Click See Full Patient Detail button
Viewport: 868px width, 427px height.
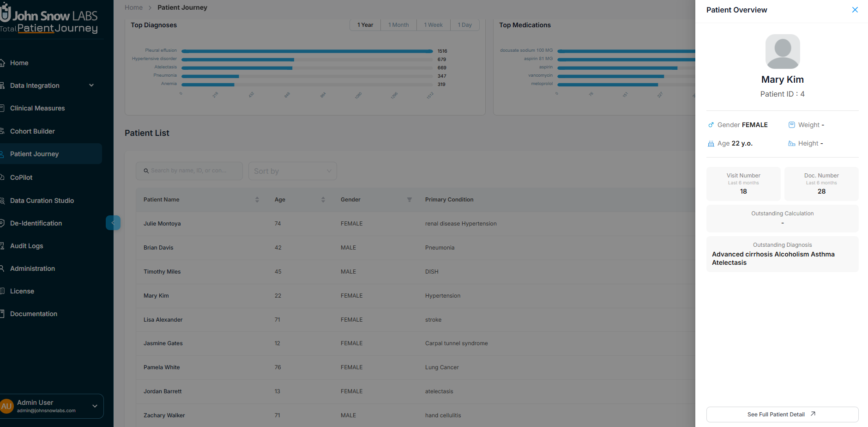click(782, 414)
